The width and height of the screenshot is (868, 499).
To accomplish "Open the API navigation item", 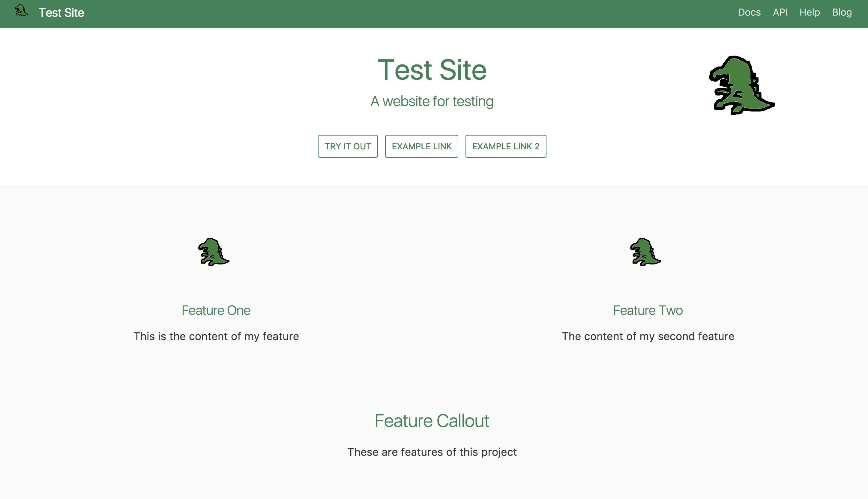I will pyautogui.click(x=780, y=12).
